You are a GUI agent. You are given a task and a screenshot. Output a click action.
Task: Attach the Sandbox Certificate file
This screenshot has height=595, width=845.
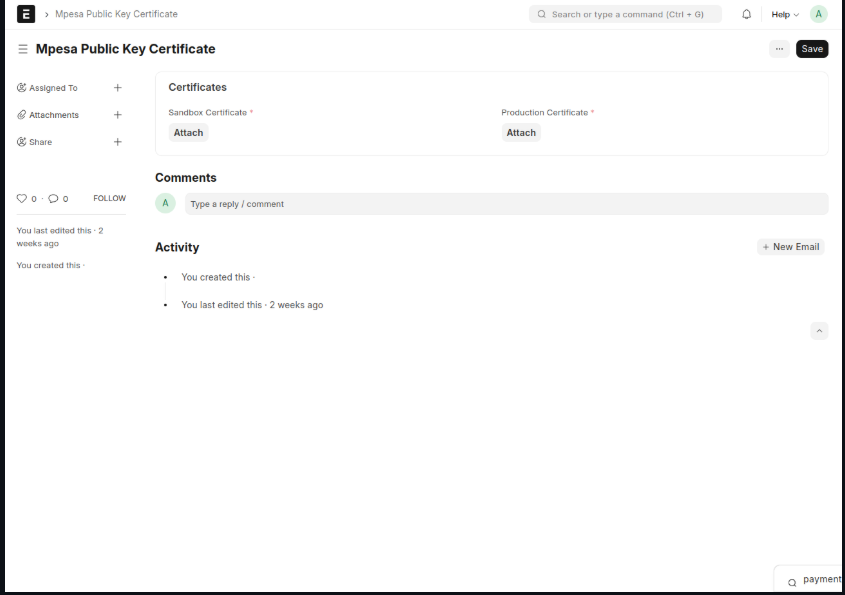(x=188, y=133)
